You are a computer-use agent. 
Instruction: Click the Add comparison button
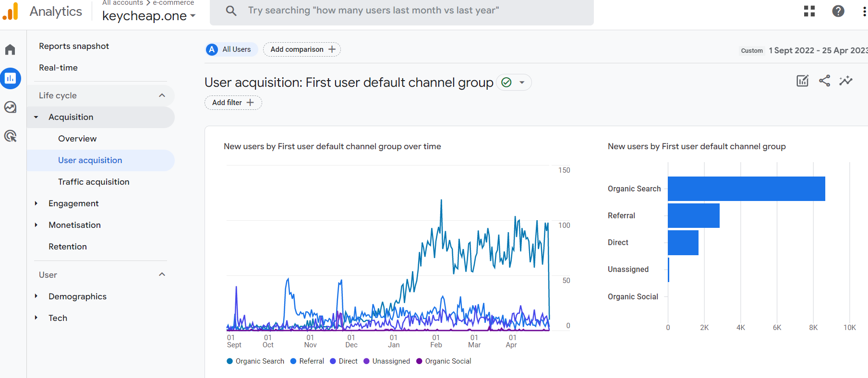(x=302, y=49)
